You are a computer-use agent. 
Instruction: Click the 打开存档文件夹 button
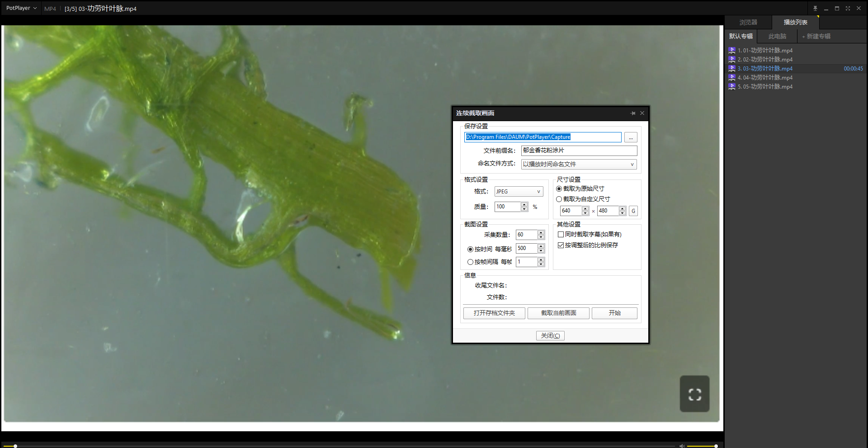pos(494,313)
